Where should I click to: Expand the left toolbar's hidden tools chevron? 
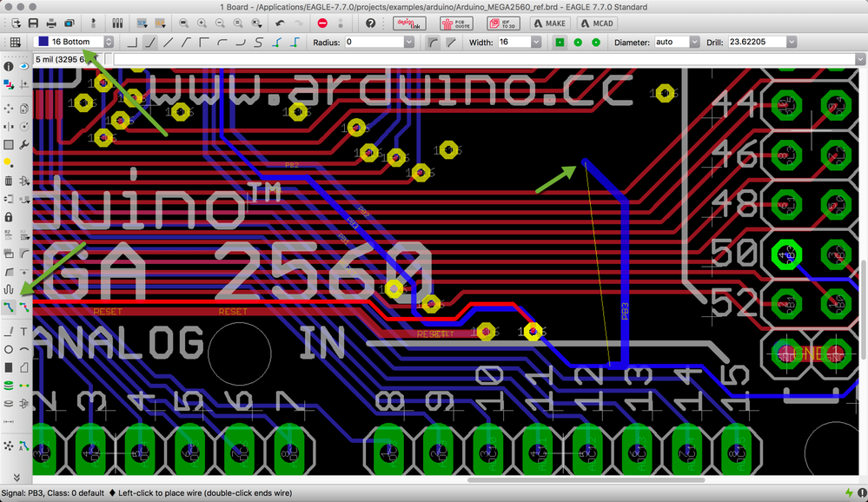(x=16, y=477)
